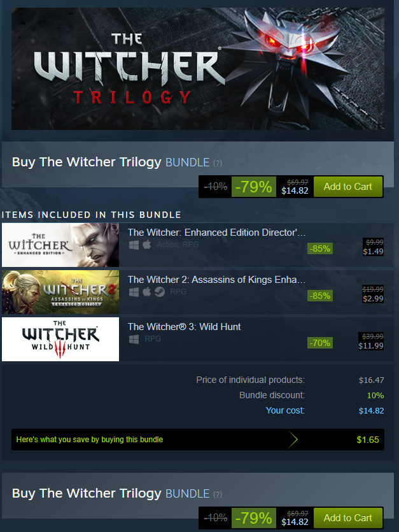Add the bundle to cart using the bottom button
Image resolution: width=399 pixels, height=532 pixels.
point(348,518)
